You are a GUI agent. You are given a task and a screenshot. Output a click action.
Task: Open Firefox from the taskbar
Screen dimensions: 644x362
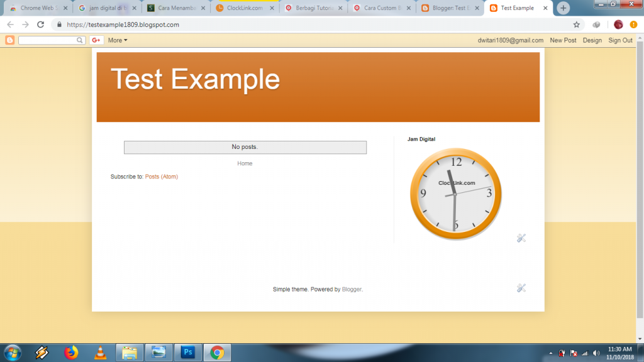coord(71,353)
